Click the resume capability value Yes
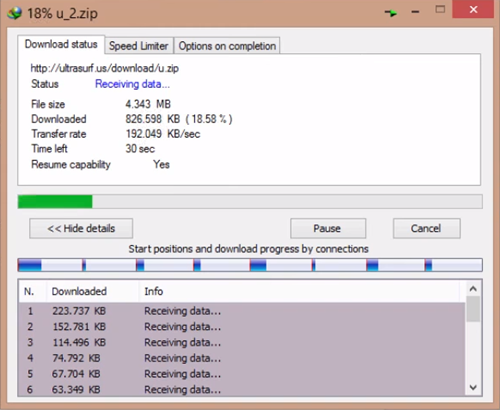 click(x=161, y=164)
